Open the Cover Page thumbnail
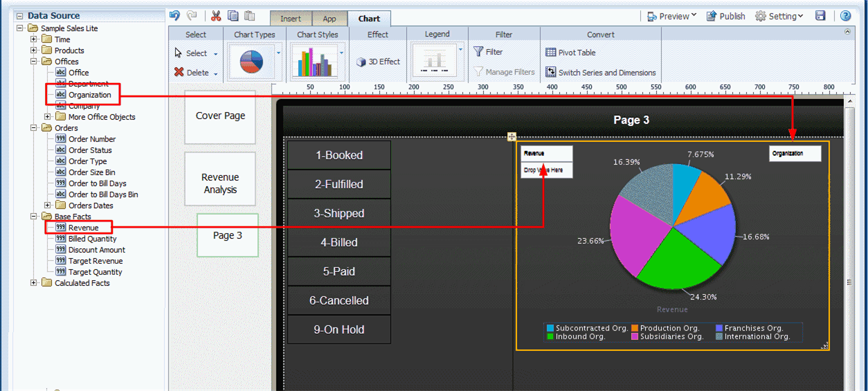Viewport: 868px width, 391px height. 220,116
